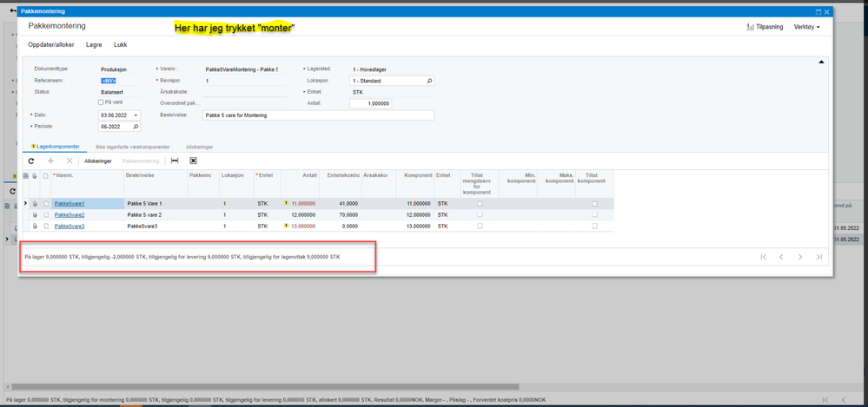
Task: Open the Pakke5vare3 item link
Action: [70, 226]
